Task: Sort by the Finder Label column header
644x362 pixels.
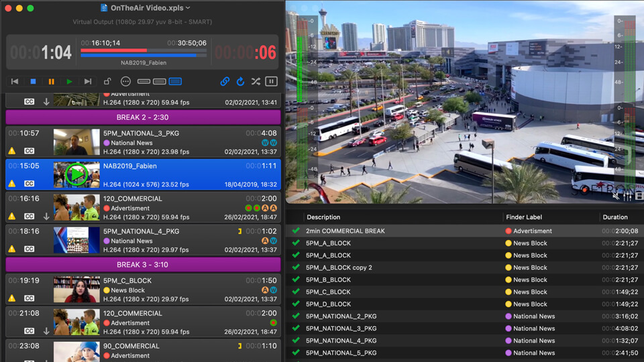Action: [x=524, y=217]
